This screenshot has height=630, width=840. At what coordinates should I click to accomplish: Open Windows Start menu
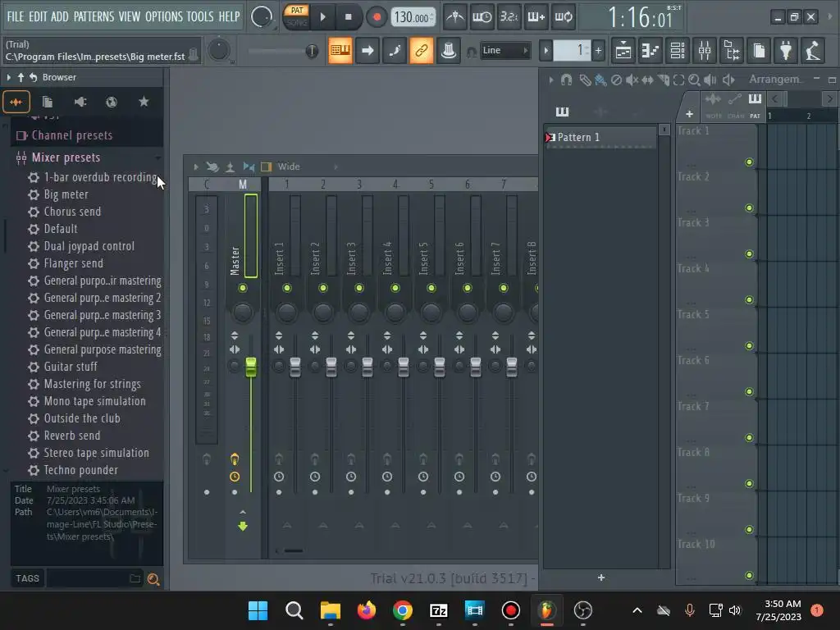click(x=258, y=610)
